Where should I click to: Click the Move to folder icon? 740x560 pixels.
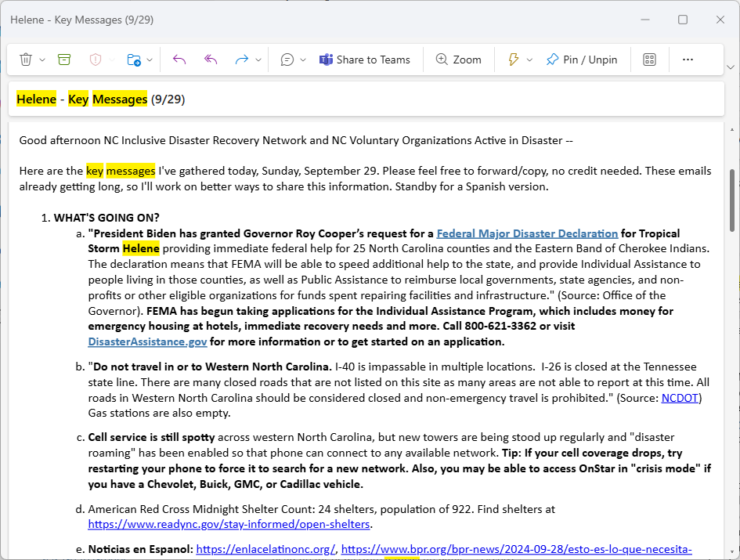[134, 60]
